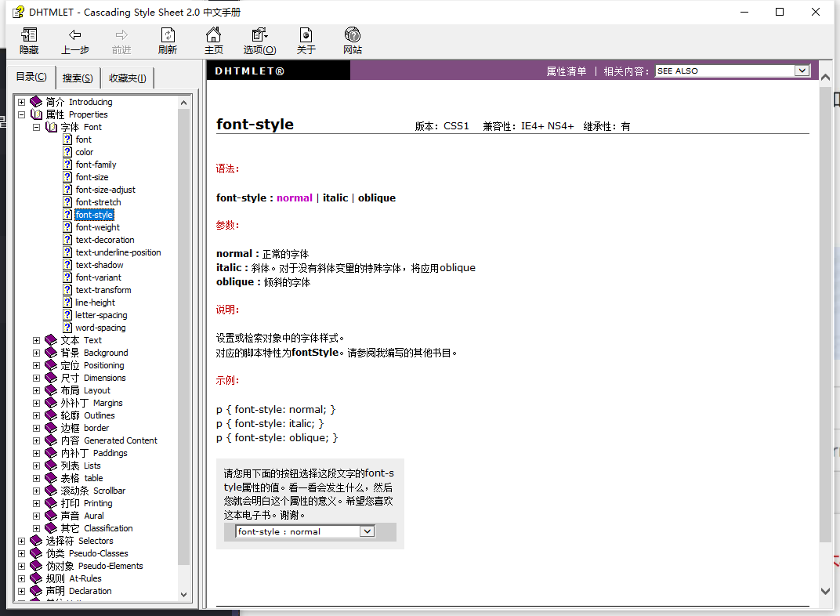Select the font-weight topic in the tree

coord(97,227)
